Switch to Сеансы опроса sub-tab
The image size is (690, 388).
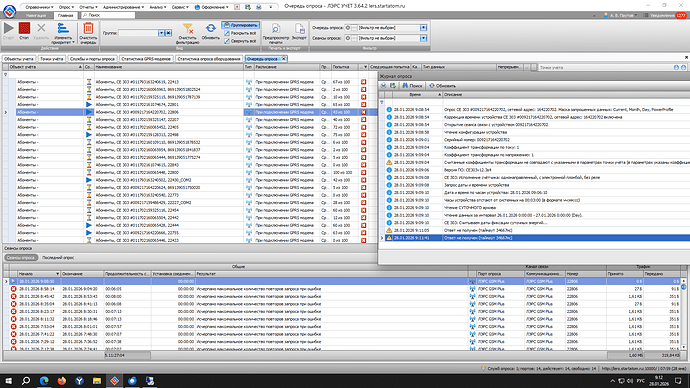pos(21,258)
